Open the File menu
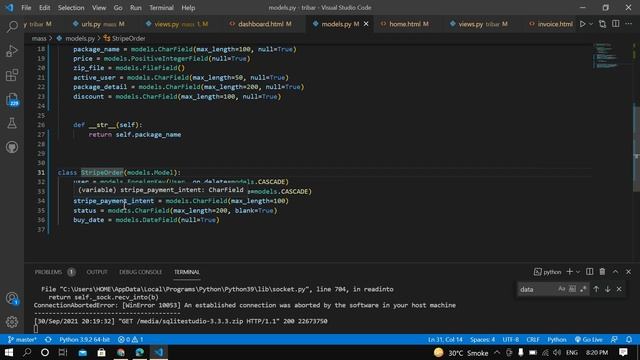This screenshot has height=360, width=640. 26,8
